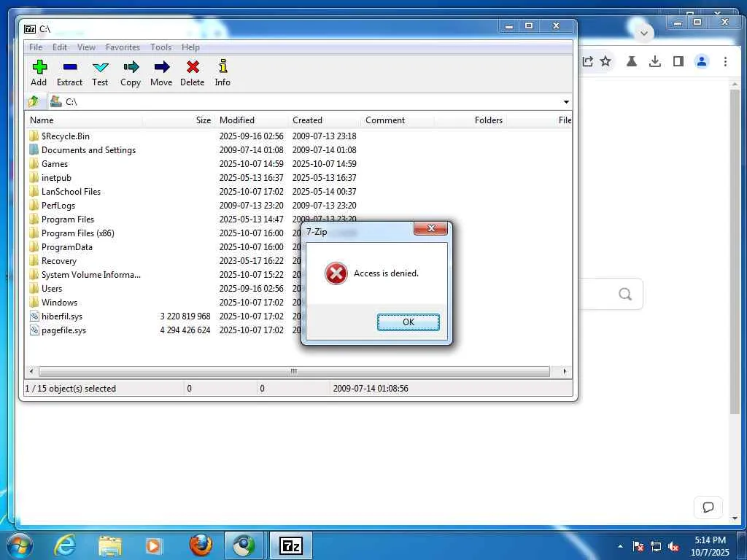
Task: Open the browser downloads icon
Action: point(655,61)
